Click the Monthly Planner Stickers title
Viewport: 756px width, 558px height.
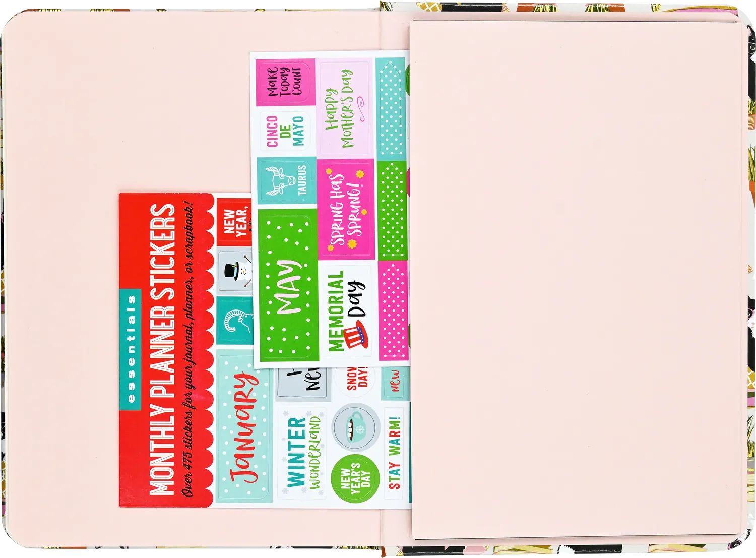tap(162, 349)
